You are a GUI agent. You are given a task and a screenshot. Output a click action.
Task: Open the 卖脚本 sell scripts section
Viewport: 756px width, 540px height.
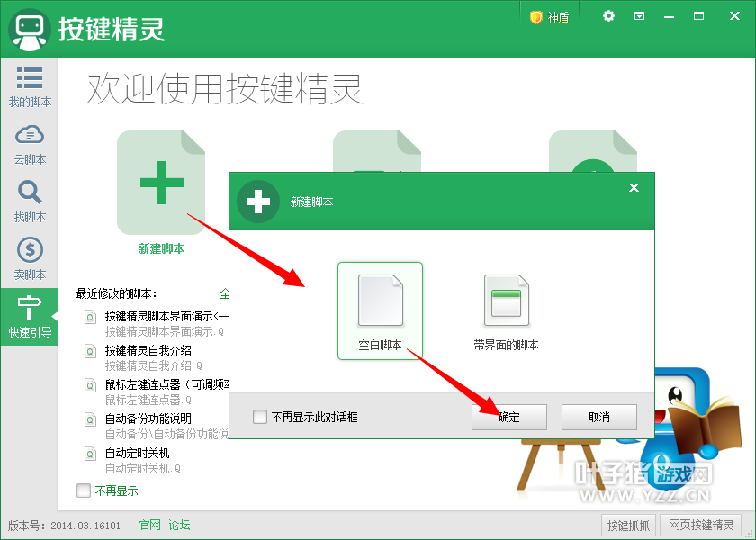coord(30,259)
